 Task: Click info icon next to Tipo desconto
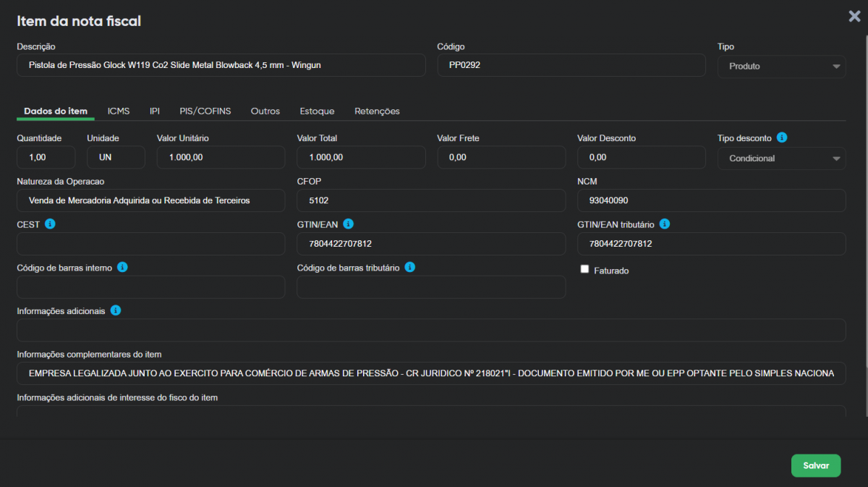coord(782,137)
